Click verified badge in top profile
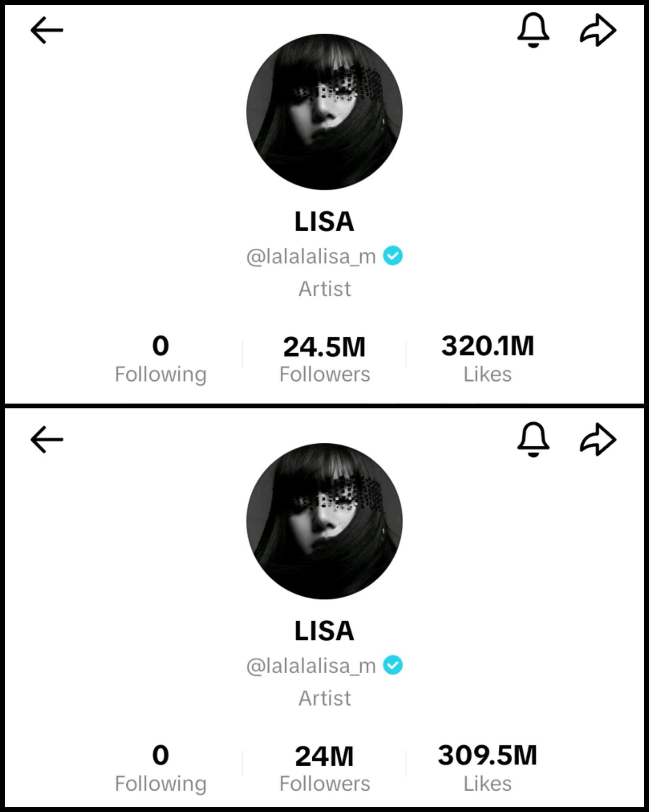Viewport: 649px width, 812px height. [393, 256]
